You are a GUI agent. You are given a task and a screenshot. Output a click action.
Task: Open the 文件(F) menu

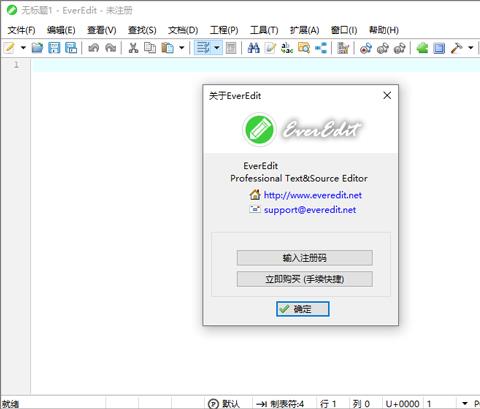21,30
